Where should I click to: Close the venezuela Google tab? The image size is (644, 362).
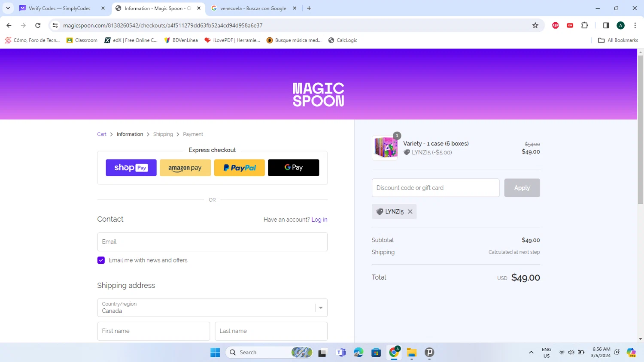click(295, 8)
